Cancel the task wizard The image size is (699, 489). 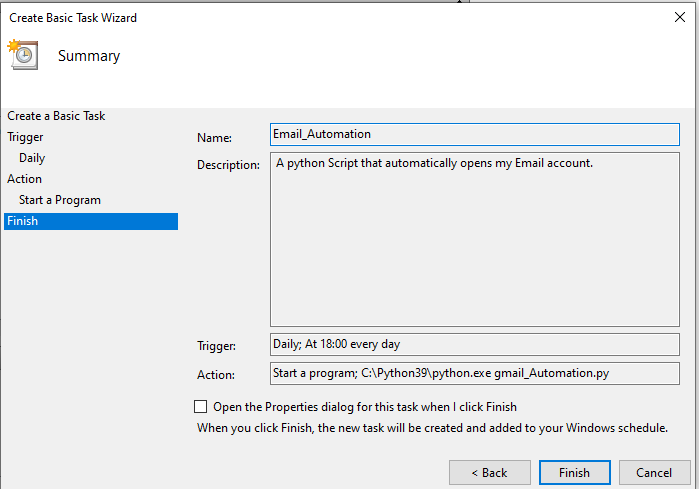[x=654, y=473]
